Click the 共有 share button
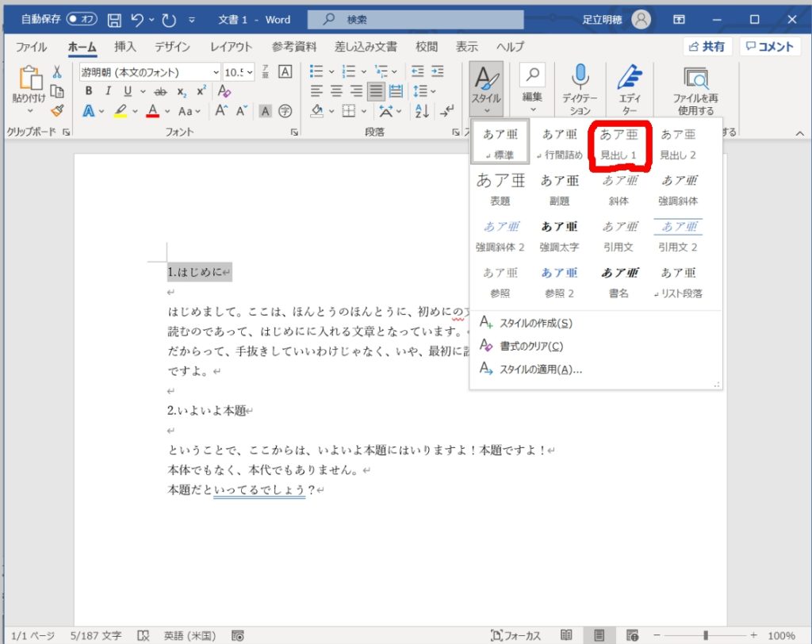 tap(707, 47)
